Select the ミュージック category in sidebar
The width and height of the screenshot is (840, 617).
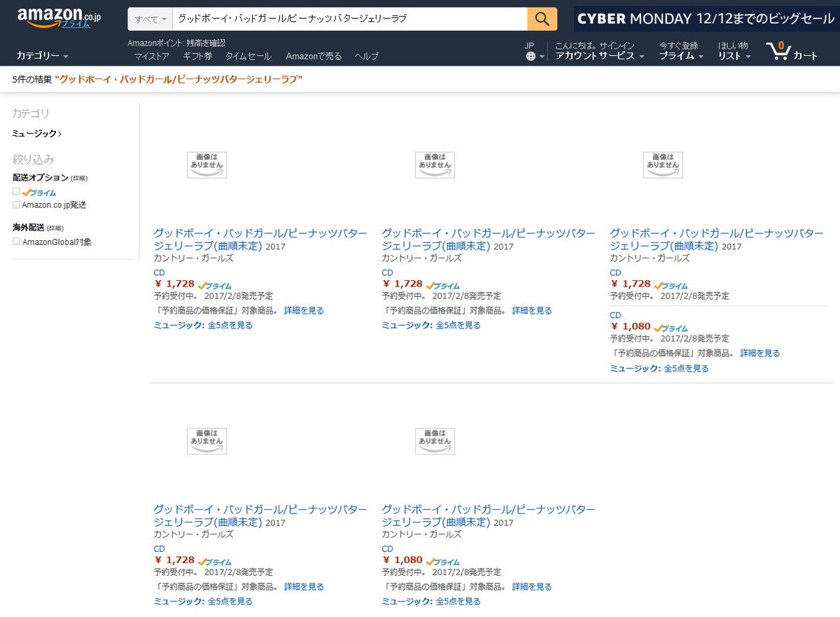point(36,133)
